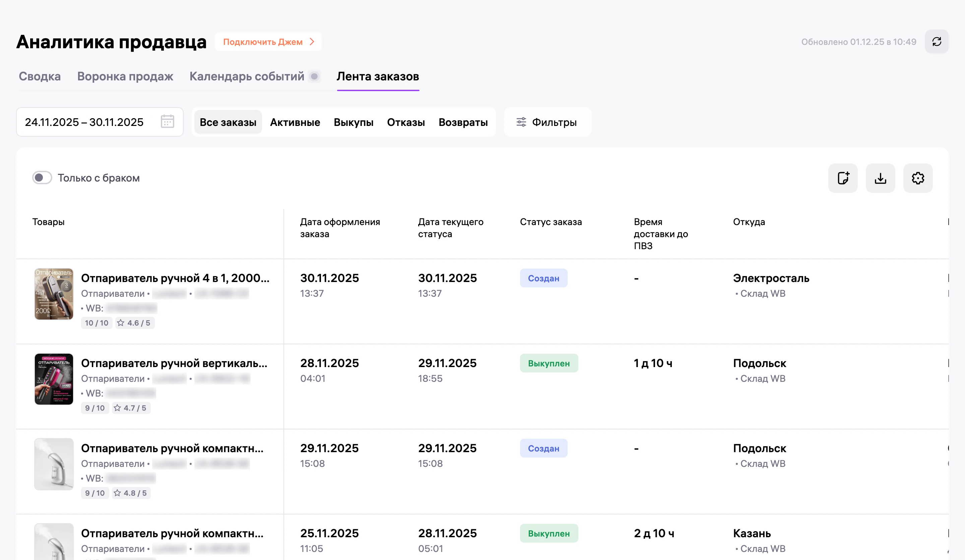Click the Товары column header
Image resolution: width=965 pixels, height=560 pixels.
48,222
